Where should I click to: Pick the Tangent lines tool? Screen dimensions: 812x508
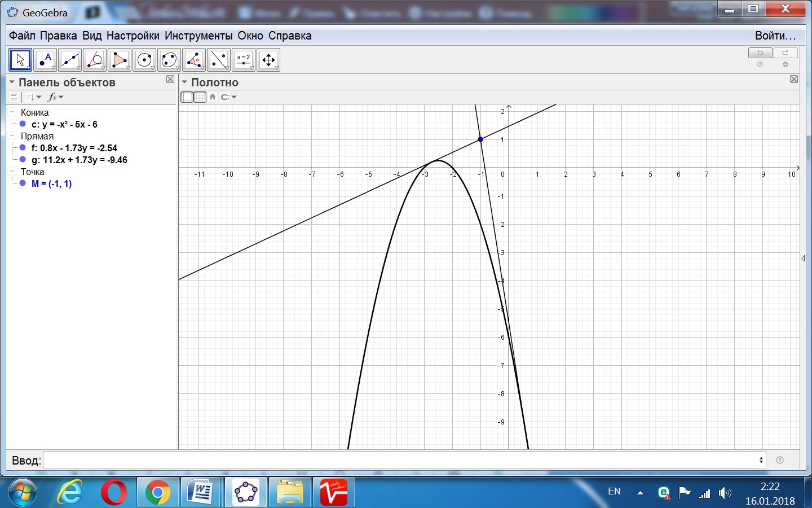pyautogui.click(x=95, y=60)
